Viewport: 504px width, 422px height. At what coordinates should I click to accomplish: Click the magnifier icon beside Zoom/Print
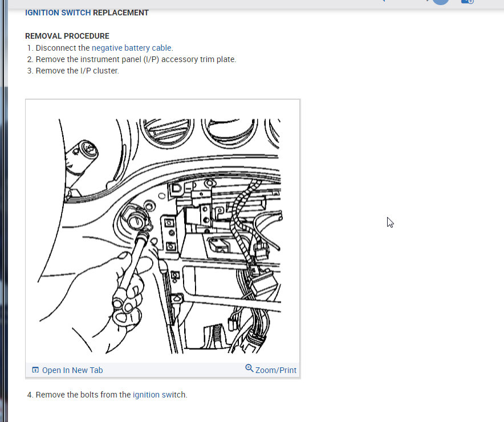(x=249, y=368)
